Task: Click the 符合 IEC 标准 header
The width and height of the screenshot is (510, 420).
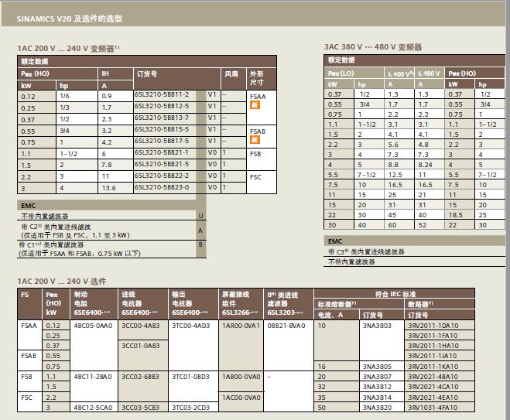Action: [395, 294]
